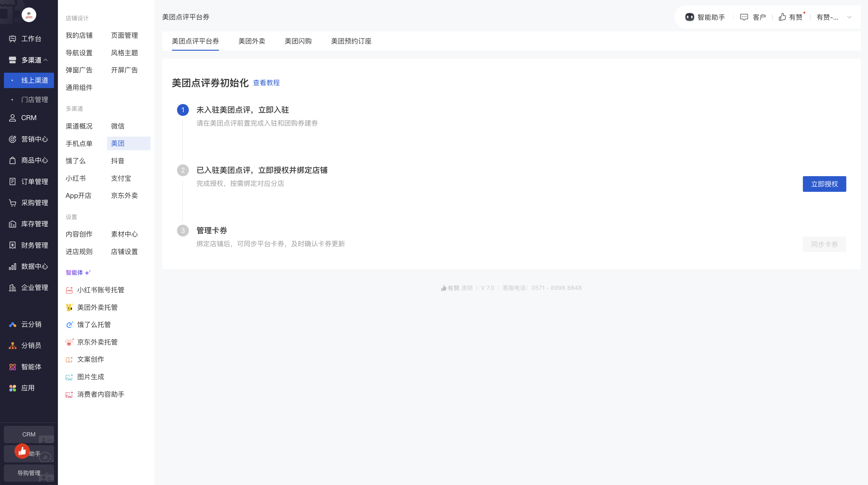Open 智能助手 robot icon in header
This screenshot has width=868, height=485.
point(689,17)
